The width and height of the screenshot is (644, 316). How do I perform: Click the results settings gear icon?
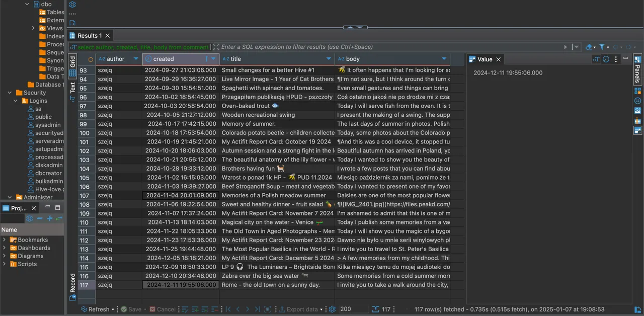(332, 309)
